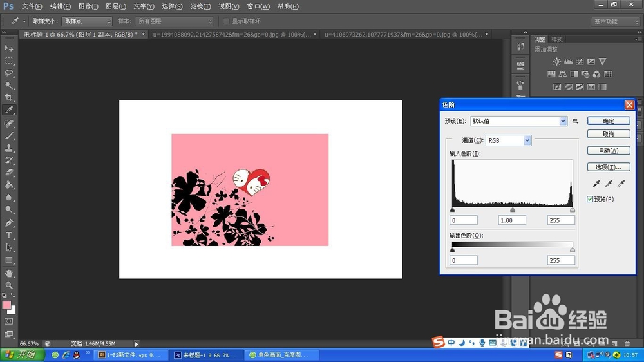
Task: Open the 预设 preset dropdown
Action: tap(518, 121)
